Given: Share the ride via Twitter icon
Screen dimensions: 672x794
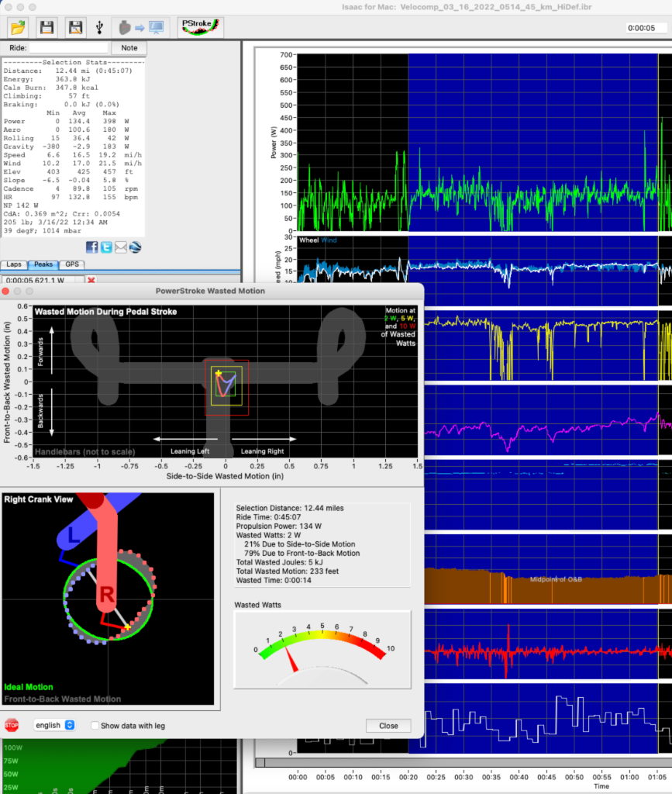Looking at the screenshot, I should point(106,247).
